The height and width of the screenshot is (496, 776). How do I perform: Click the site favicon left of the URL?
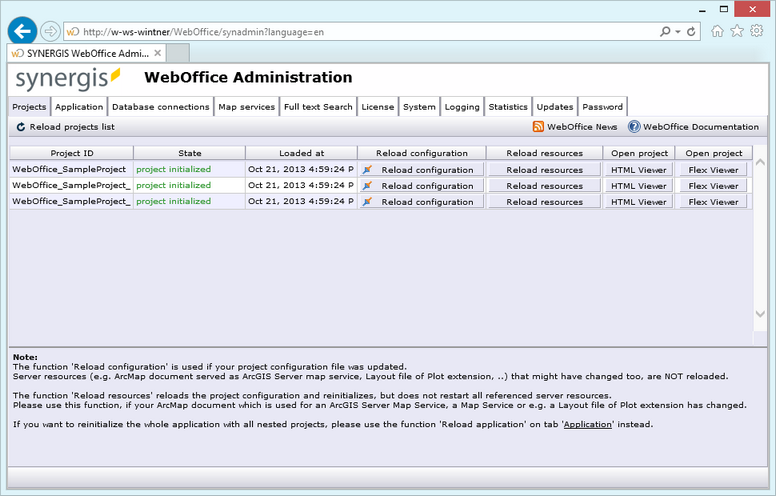(x=73, y=32)
